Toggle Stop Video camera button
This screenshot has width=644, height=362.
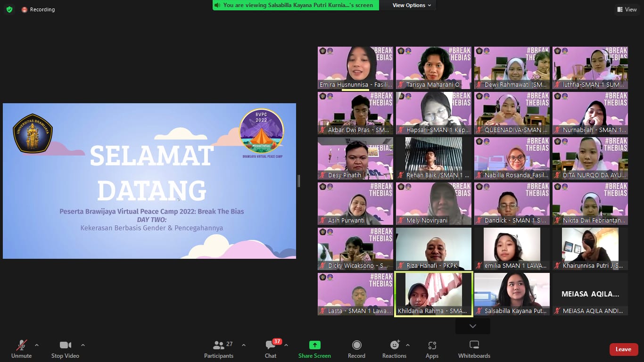click(65, 349)
